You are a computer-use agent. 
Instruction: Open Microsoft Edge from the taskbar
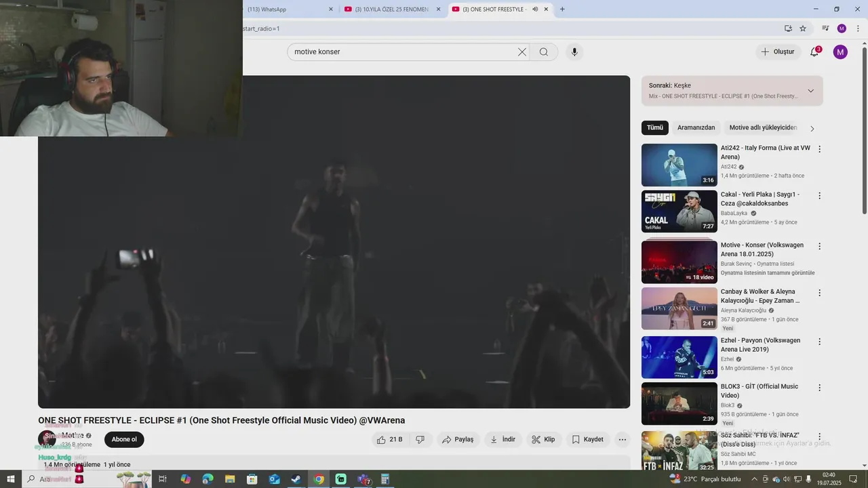click(208, 479)
